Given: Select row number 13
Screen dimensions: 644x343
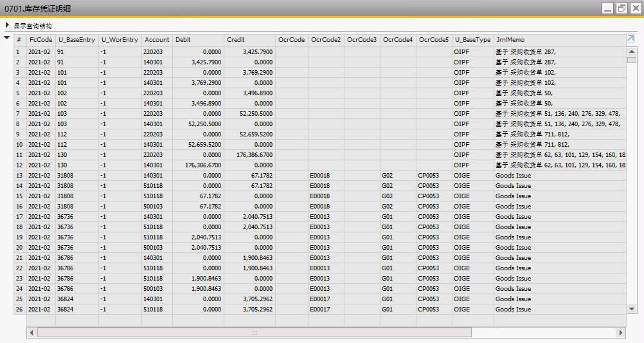Looking at the screenshot, I should 19,175.
